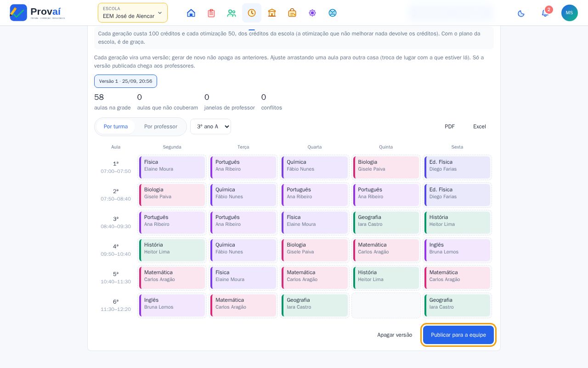Select Biologia lesson on Segunda 2ª aula
The image size is (588, 368).
click(172, 195)
